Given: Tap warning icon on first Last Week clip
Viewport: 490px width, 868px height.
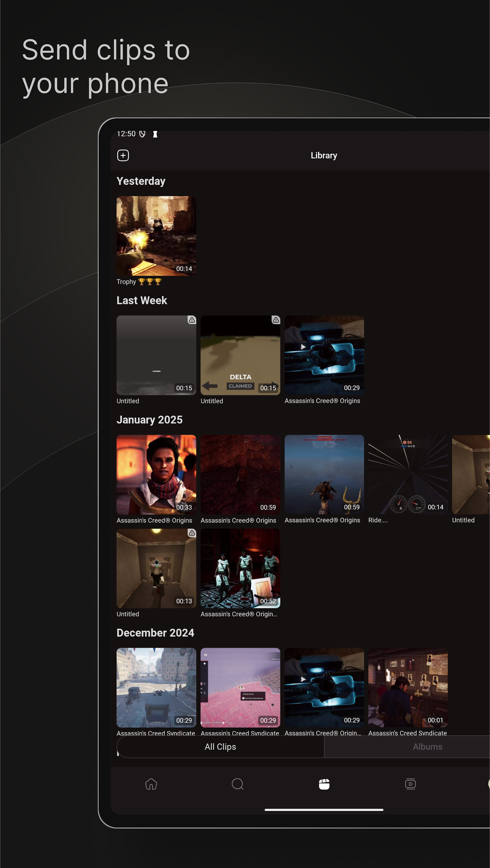Looking at the screenshot, I should (192, 320).
